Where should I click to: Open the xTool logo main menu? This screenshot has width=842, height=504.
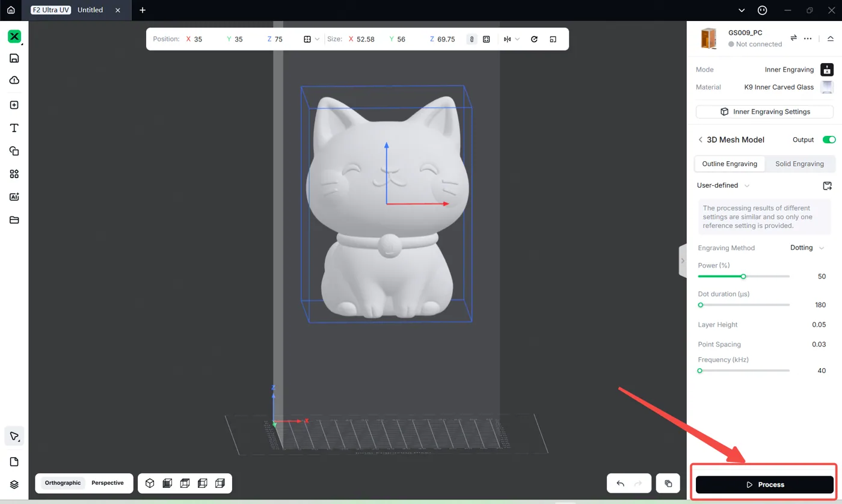pos(14,37)
